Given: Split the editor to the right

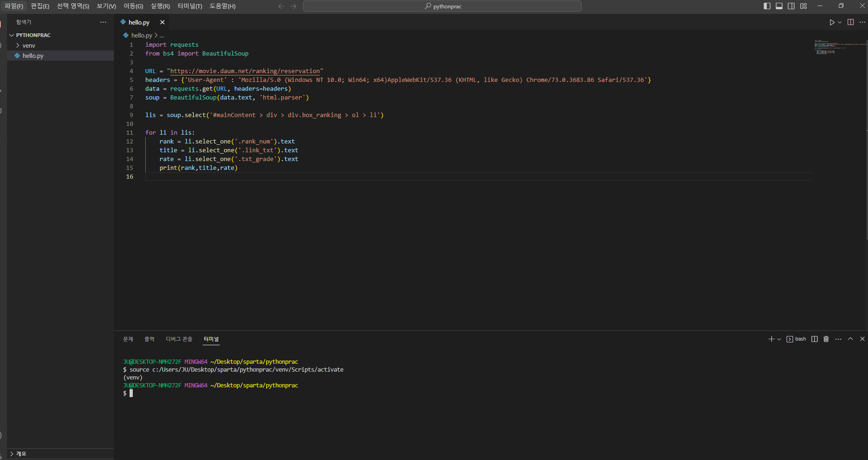Looking at the screenshot, I should point(850,22).
